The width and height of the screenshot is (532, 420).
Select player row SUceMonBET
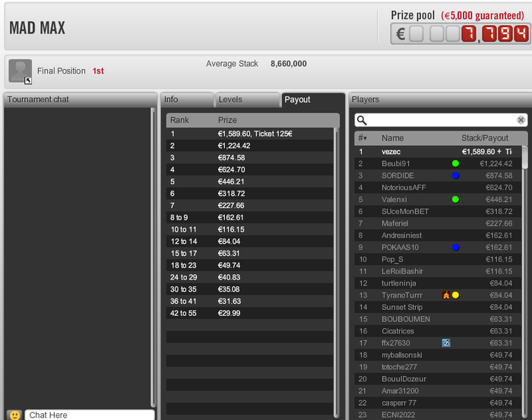(438, 212)
